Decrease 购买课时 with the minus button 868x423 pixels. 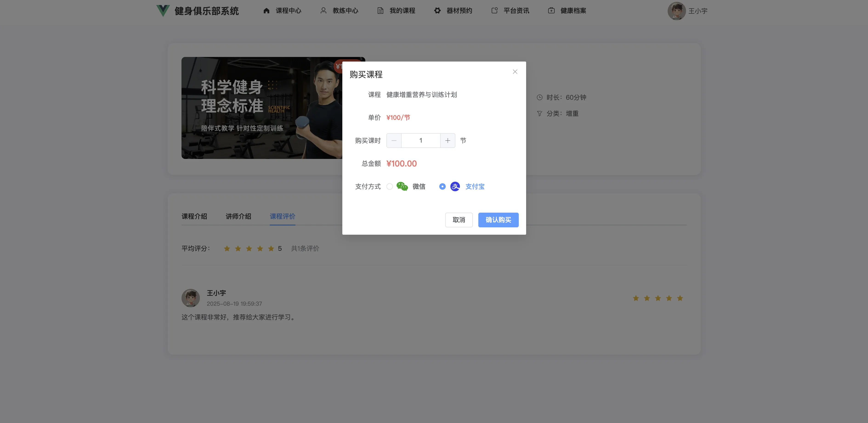(x=394, y=141)
